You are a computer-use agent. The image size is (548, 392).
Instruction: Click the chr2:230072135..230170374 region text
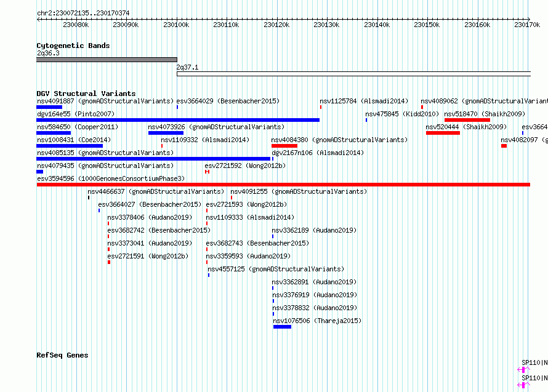83,13
